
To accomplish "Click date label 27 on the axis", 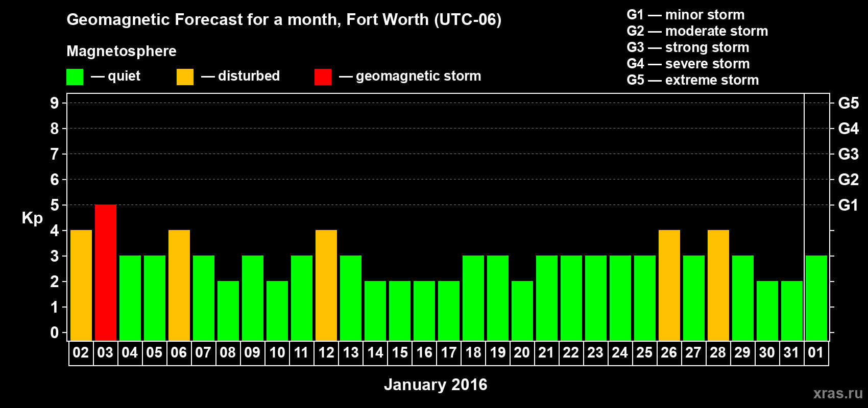I will (x=693, y=352).
